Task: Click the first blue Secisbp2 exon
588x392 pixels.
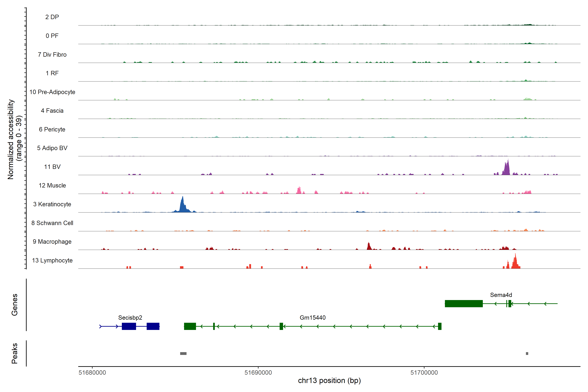Action: point(129,326)
